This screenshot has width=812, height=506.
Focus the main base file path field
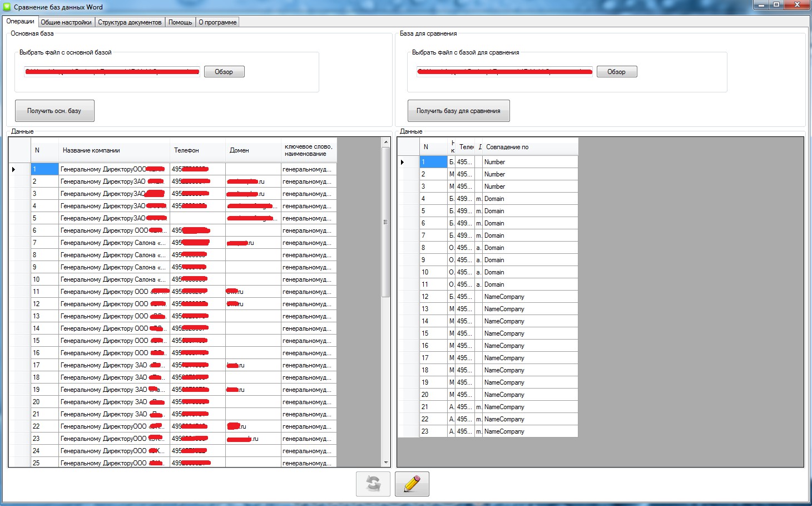click(112, 72)
